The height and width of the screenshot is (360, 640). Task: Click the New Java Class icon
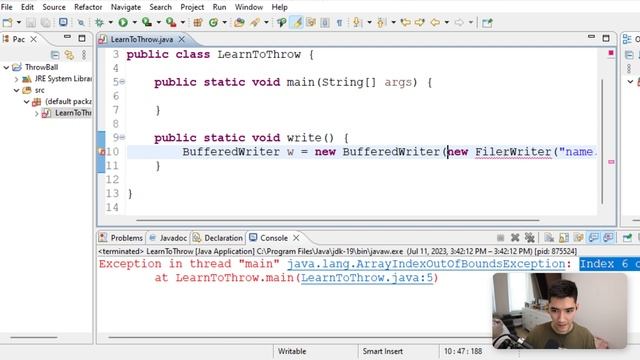(x=213, y=23)
